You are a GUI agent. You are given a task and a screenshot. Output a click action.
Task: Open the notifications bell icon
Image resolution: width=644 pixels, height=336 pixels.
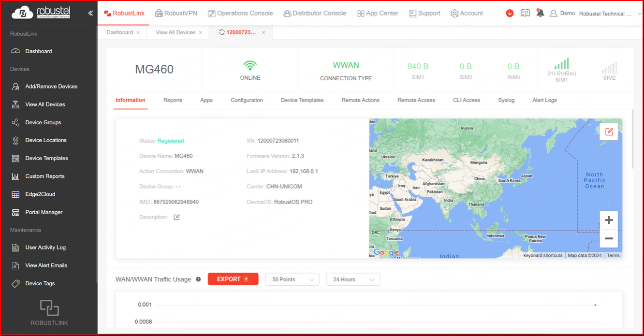click(x=540, y=14)
